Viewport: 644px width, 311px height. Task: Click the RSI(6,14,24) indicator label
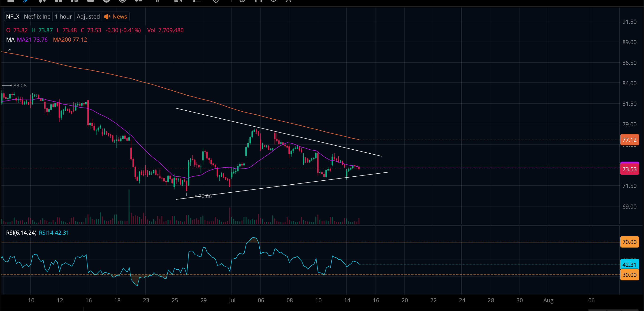pyautogui.click(x=21, y=233)
